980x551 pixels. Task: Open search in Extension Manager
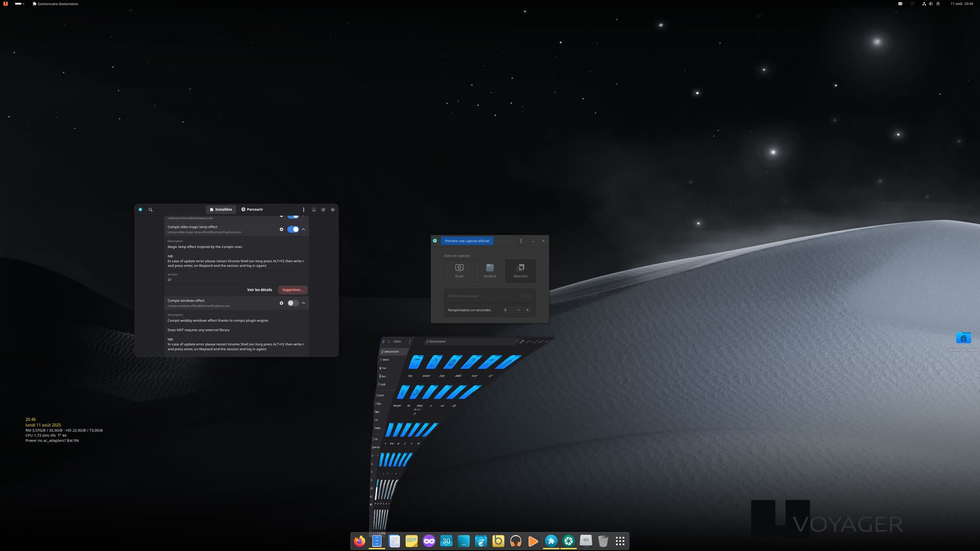tap(151, 210)
